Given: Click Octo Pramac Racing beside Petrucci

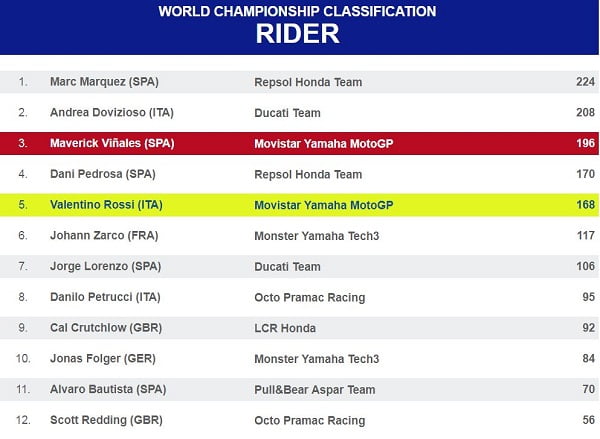Looking at the screenshot, I should point(310,297).
